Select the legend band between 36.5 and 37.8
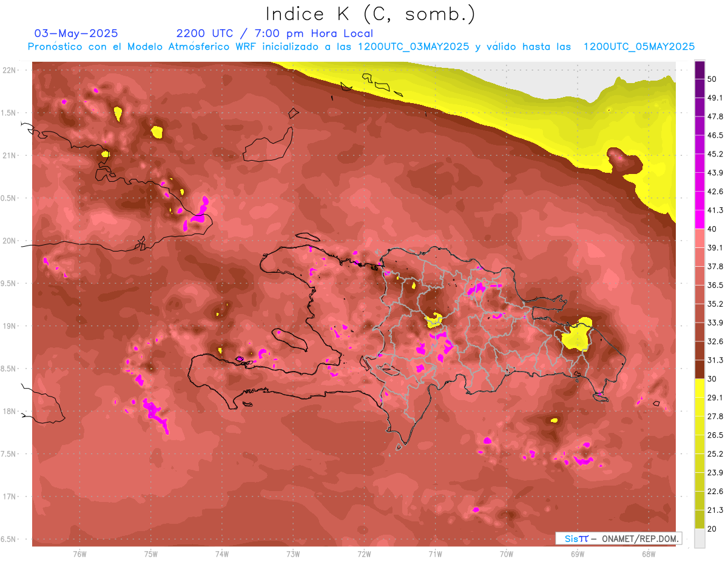Image resolution: width=728 pixels, height=562 pixels. point(699,276)
